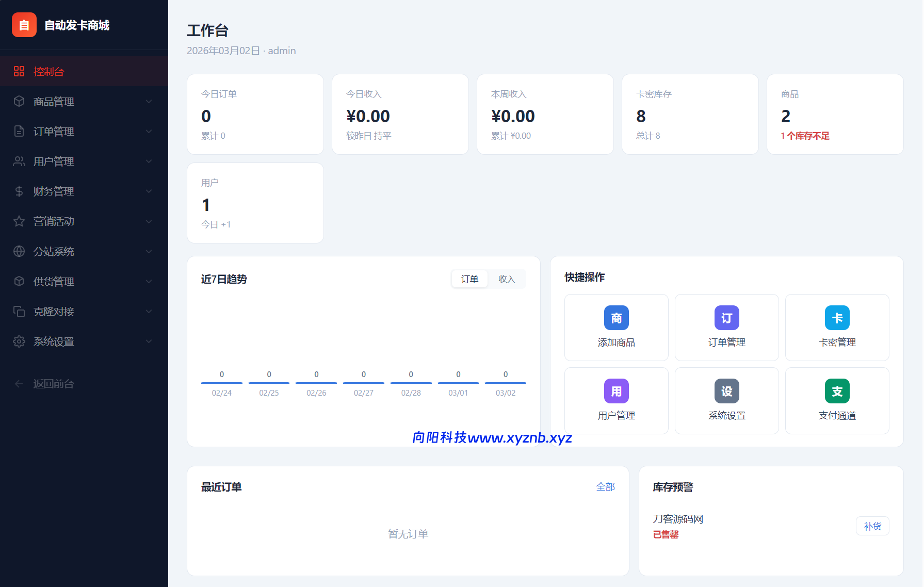
Task: Switch trend chart to 收入 view
Action: click(507, 279)
